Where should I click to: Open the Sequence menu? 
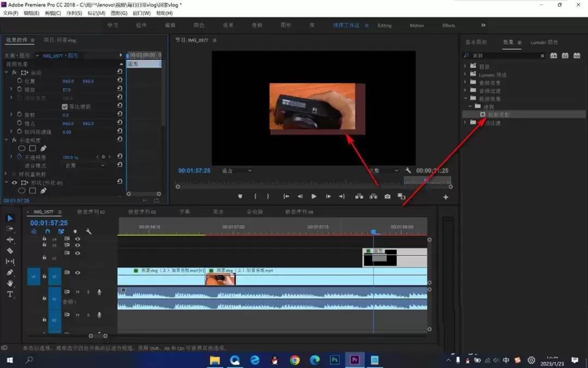click(x=74, y=13)
